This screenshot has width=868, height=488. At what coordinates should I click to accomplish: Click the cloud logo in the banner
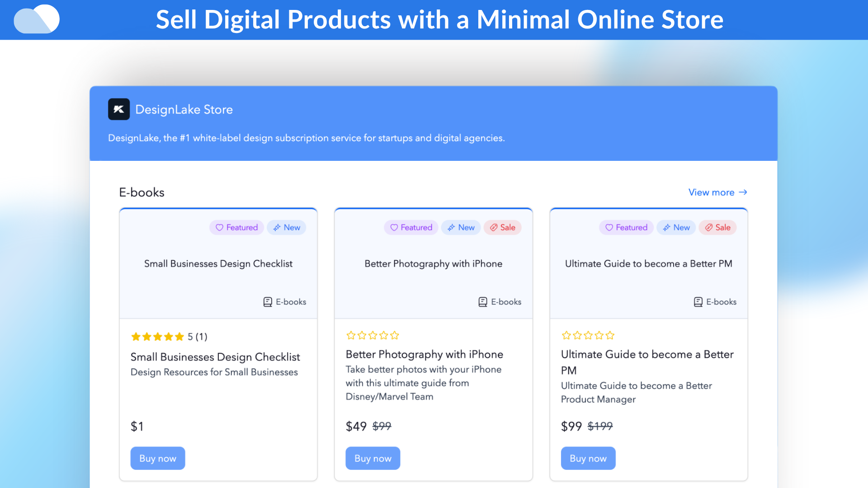pyautogui.click(x=37, y=19)
